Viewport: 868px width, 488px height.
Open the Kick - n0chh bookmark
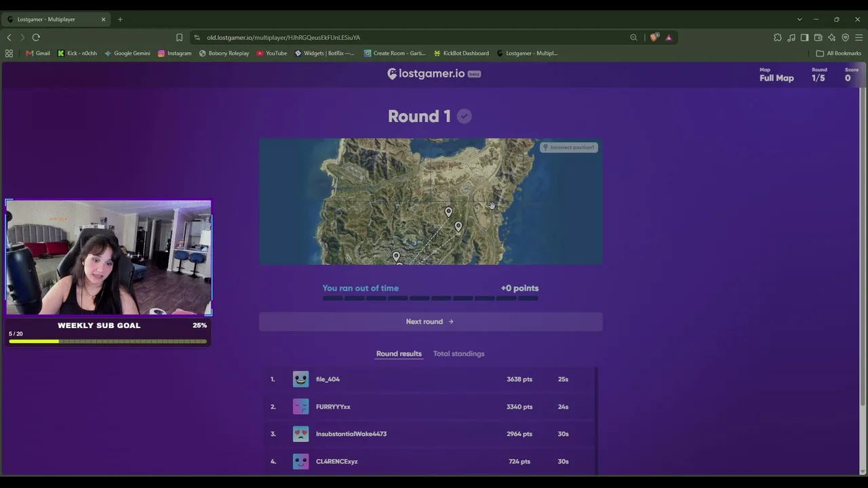pyautogui.click(x=77, y=53)
